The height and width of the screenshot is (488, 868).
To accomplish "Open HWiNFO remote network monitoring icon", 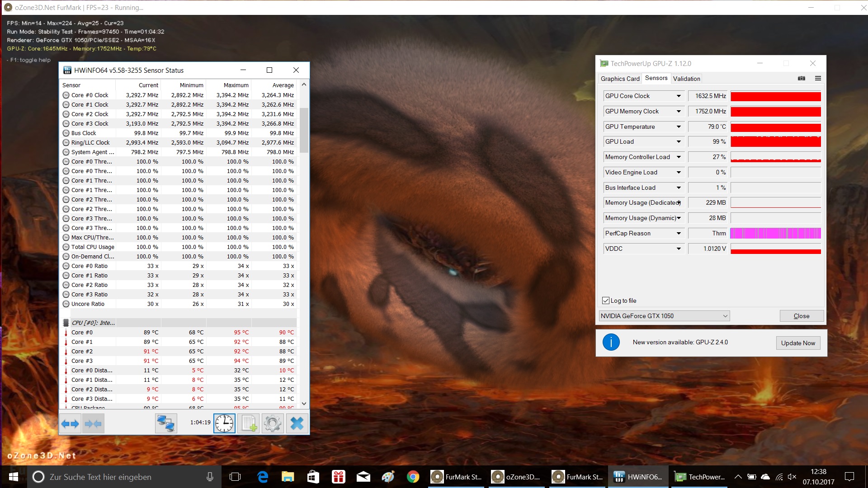I will click(166, 423).
